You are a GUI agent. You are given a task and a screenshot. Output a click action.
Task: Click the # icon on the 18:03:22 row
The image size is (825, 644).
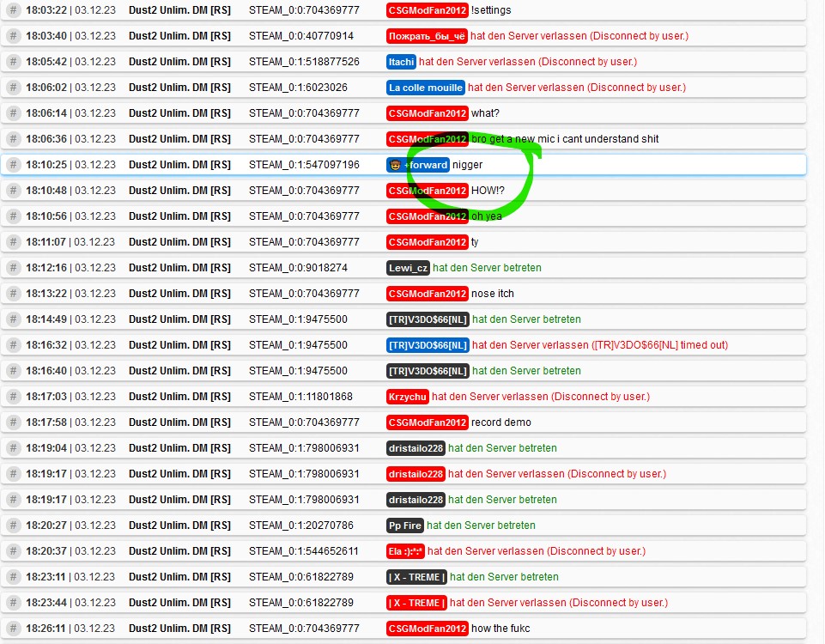point(13,10)
